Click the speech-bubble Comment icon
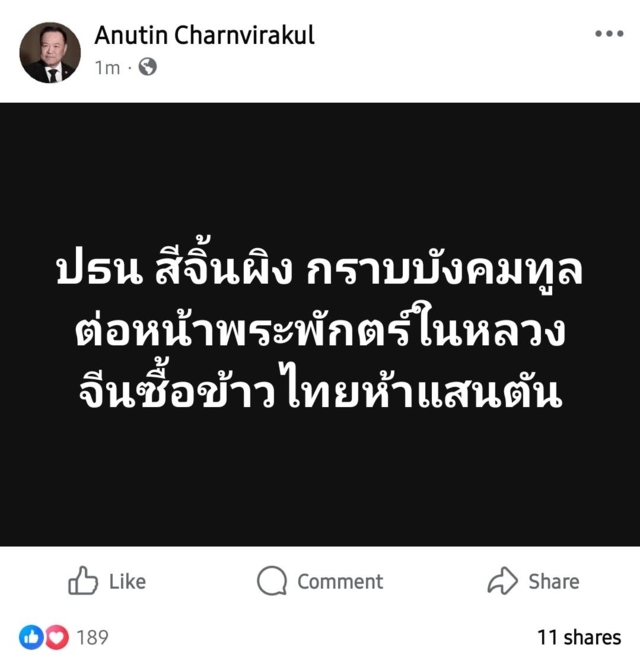This screenshot has height=667, width=640. click(x=272, y=581)
